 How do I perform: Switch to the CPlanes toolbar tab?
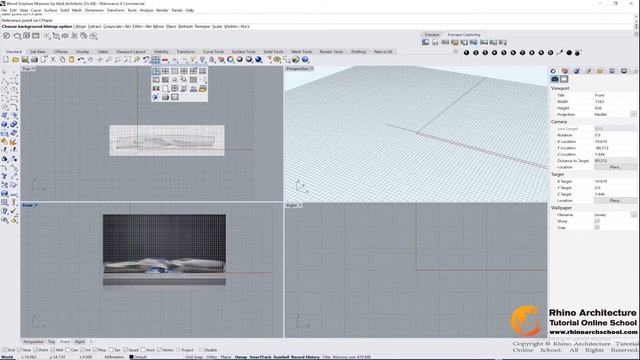(x=61, y=52)
